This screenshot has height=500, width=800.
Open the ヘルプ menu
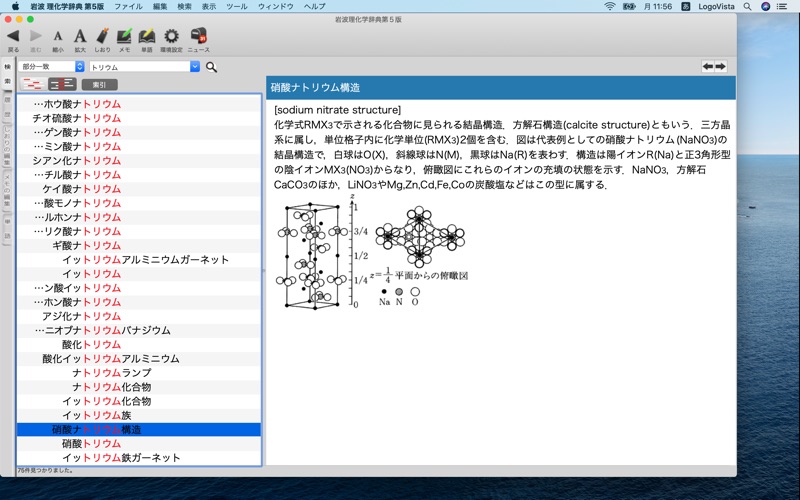314,7
